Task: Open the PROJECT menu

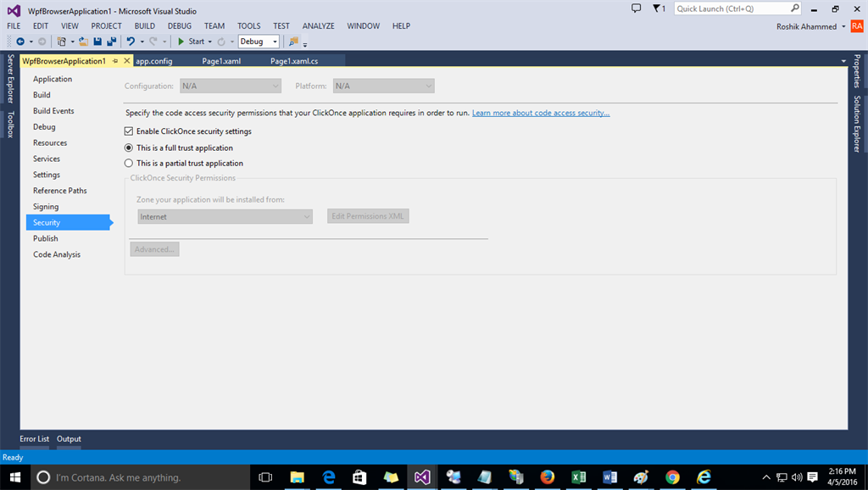Action: point(106,26)
